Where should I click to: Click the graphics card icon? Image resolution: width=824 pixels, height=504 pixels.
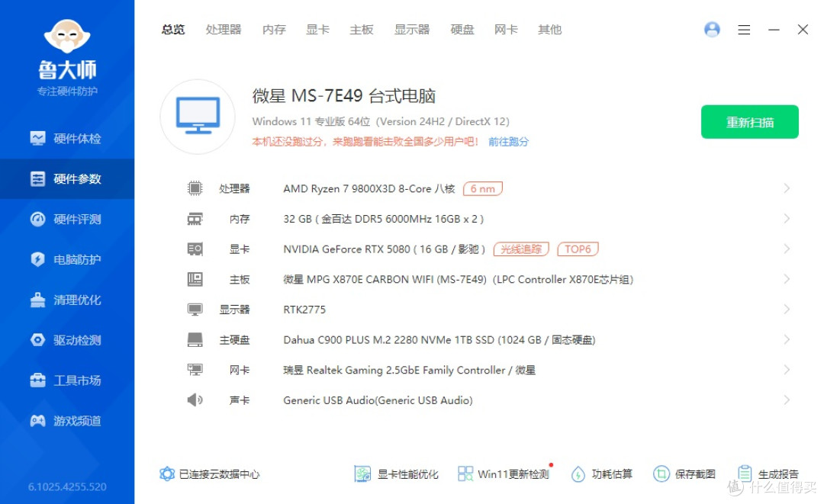[x=195, y=249]
